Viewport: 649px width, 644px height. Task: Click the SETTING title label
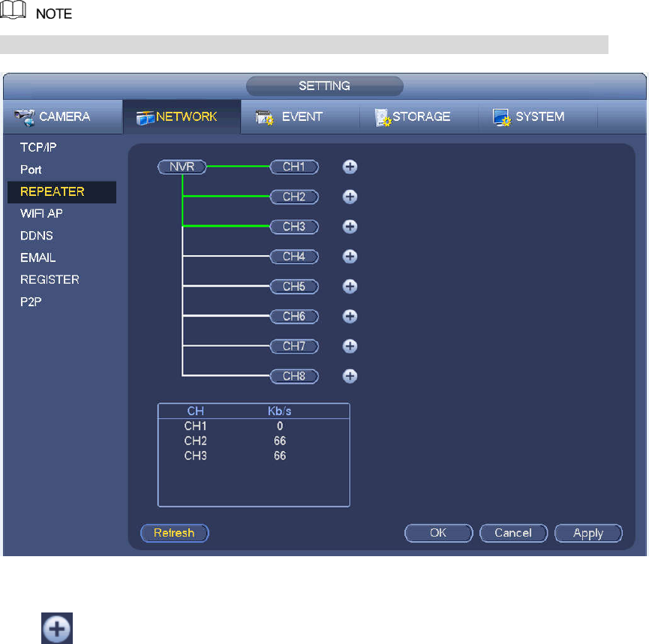(x=324, y=86)
